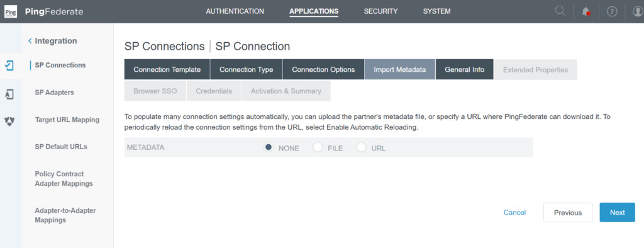Select the FILE metadata radio button
The height and width of the screenshot is (248, 644).
318,147
